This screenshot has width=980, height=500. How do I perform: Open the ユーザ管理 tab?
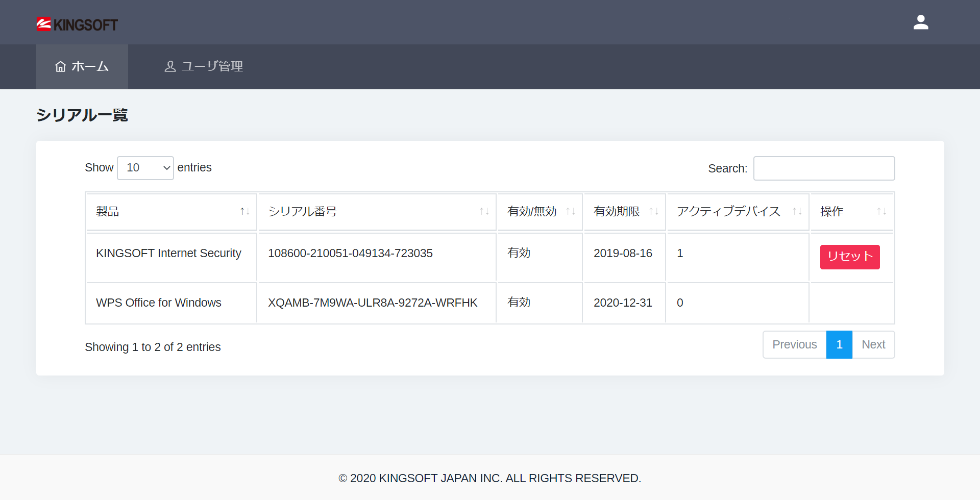(204, 66)
